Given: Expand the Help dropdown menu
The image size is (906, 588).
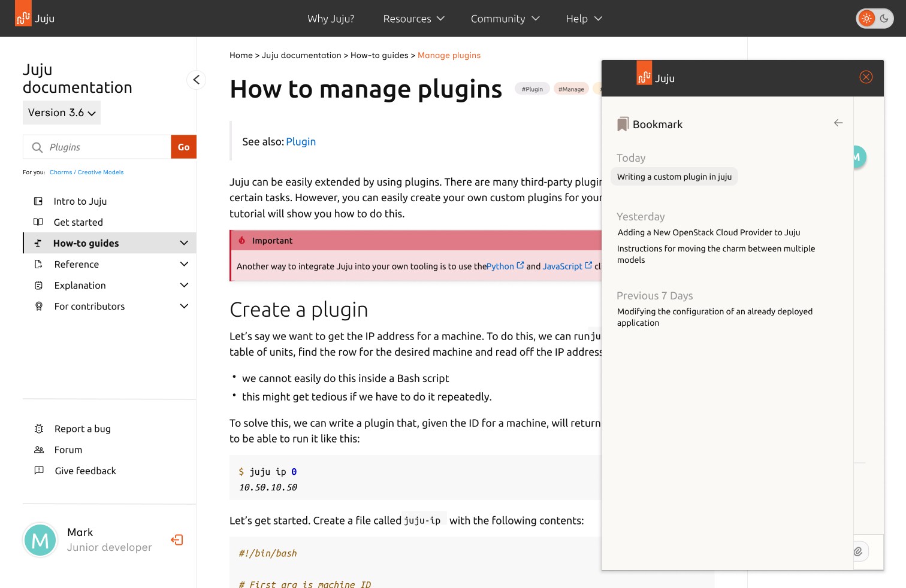Looking at the screenshot, I should click(x=584, y=19).
